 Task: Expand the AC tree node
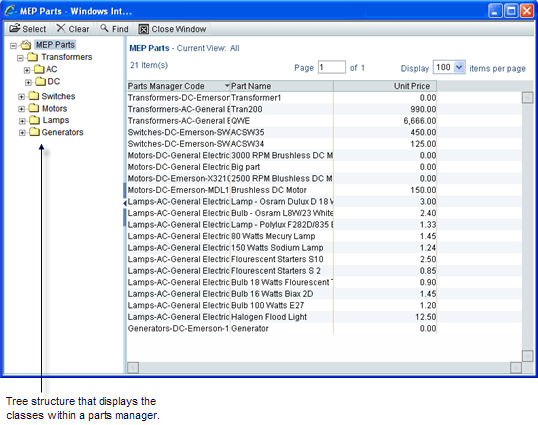tap(27, 70)
